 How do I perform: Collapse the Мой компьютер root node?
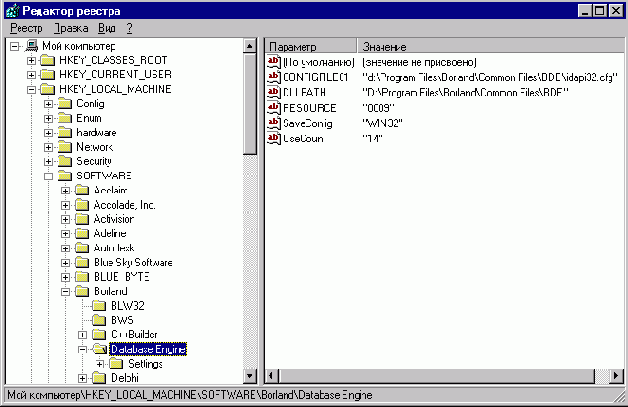coord(14,46)
